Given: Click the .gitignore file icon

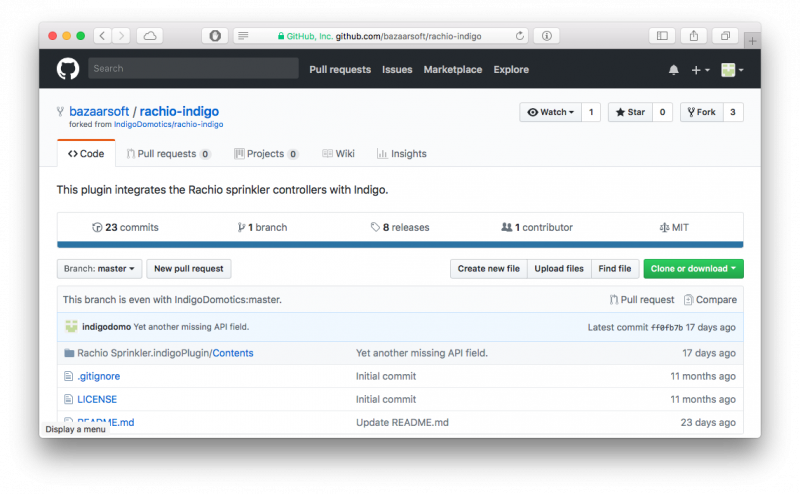Looking at the screenshot, I should click(x=68, y=376).
